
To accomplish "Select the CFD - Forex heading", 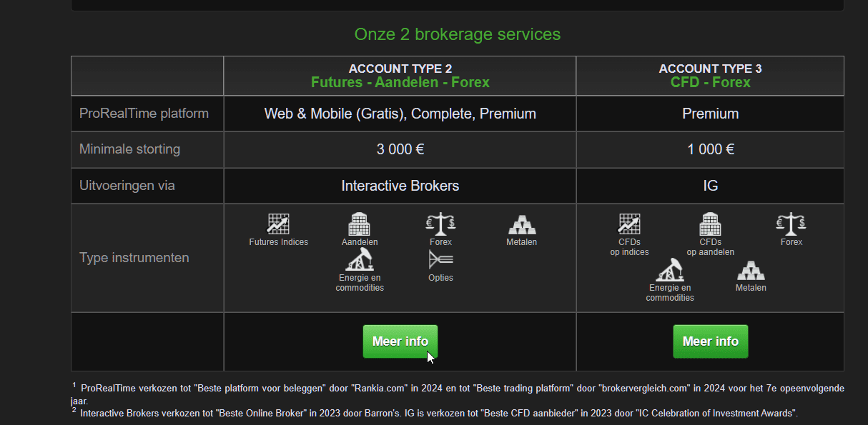I will (710, 82).
